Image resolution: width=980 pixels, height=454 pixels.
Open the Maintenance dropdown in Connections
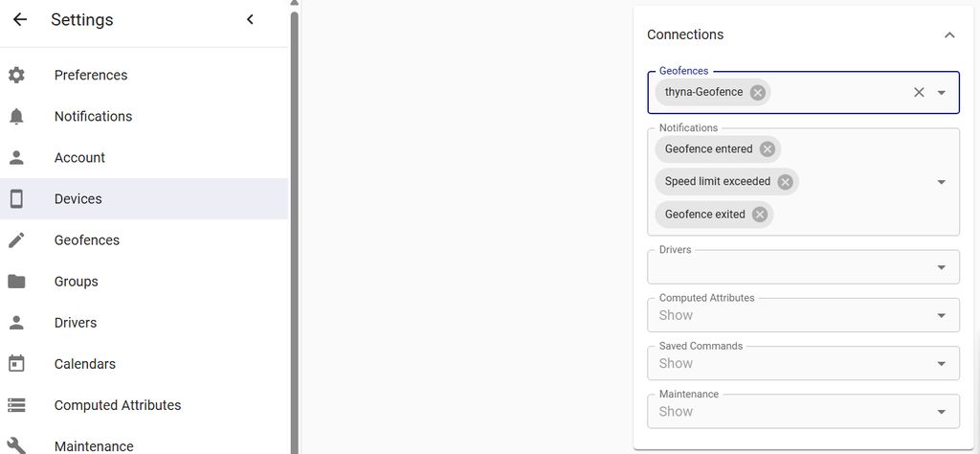coord(942,412)
